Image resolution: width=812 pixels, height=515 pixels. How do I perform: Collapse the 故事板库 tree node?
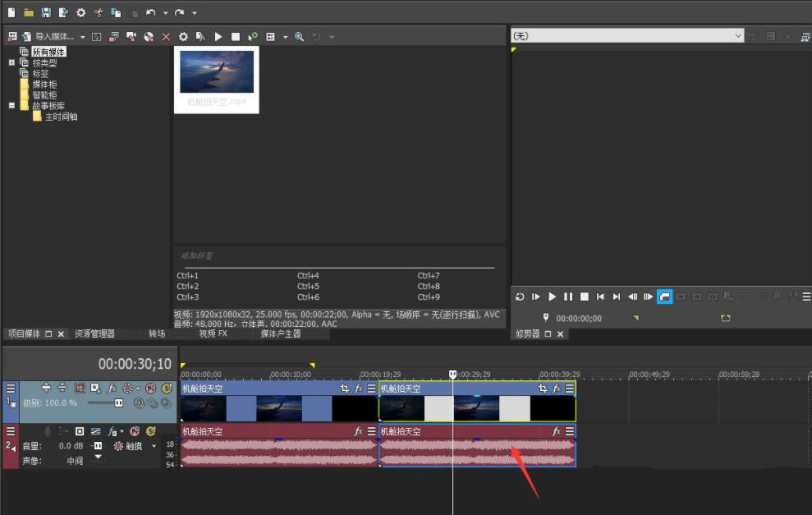(11, 105)
